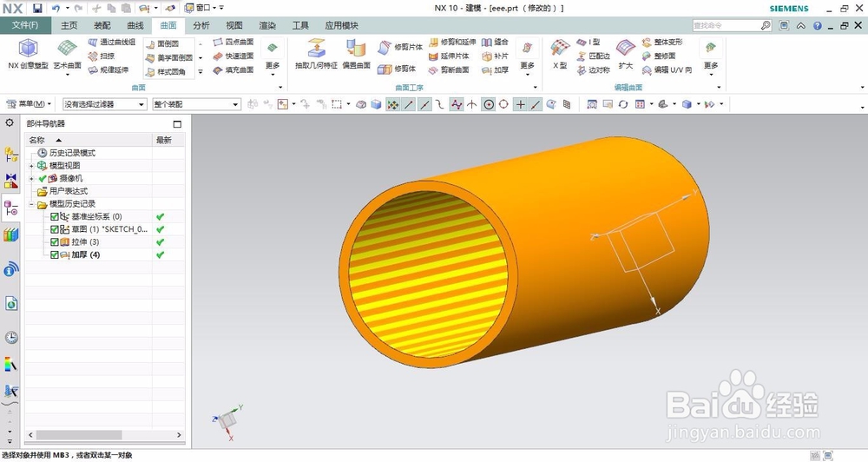Switch to 渲染 ribbon tab

[x=267, y=25]
